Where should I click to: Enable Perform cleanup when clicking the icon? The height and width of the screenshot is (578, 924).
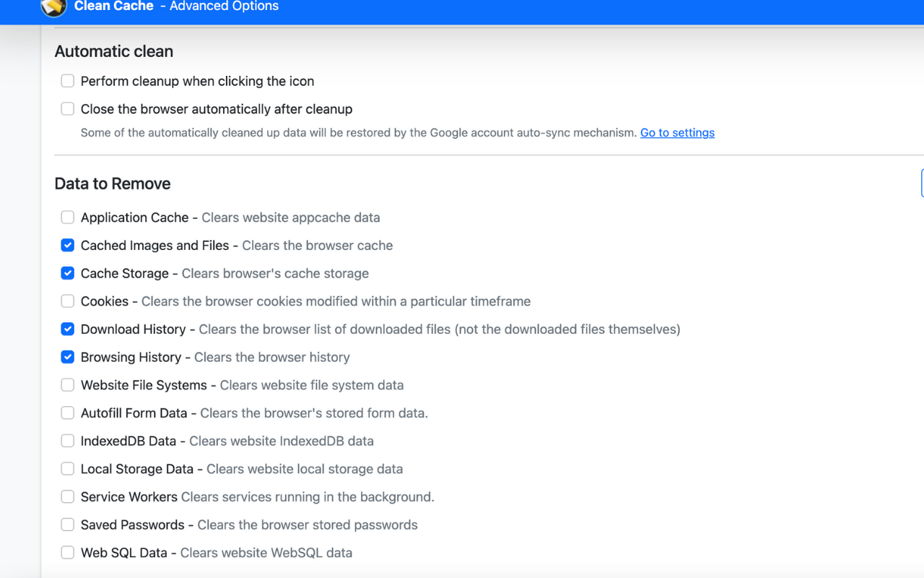[68, 81]
